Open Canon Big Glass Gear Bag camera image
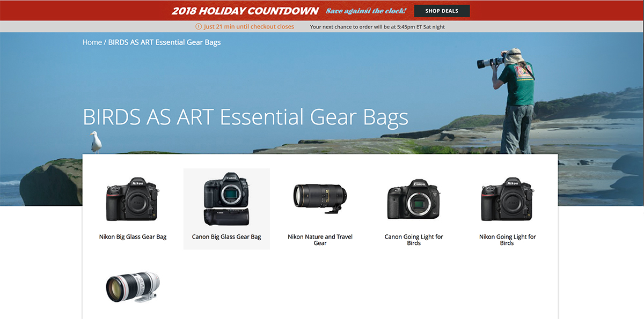This screenshot has height=319, width=644. coord(226,199)
